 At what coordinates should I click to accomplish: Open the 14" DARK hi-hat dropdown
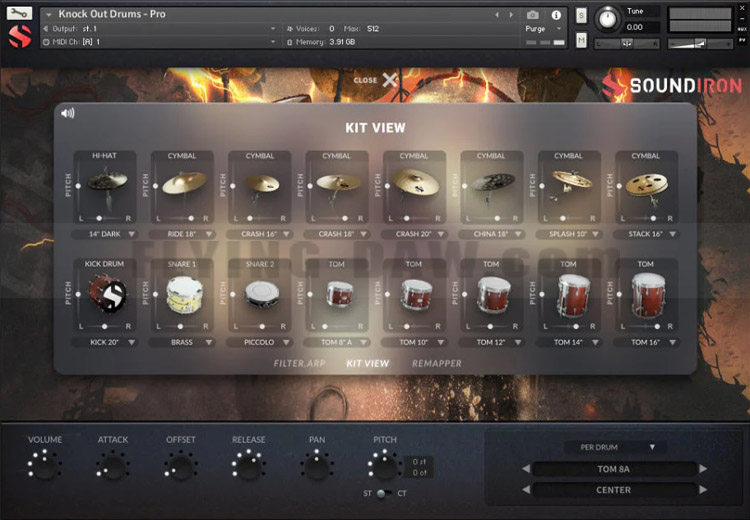105,234
